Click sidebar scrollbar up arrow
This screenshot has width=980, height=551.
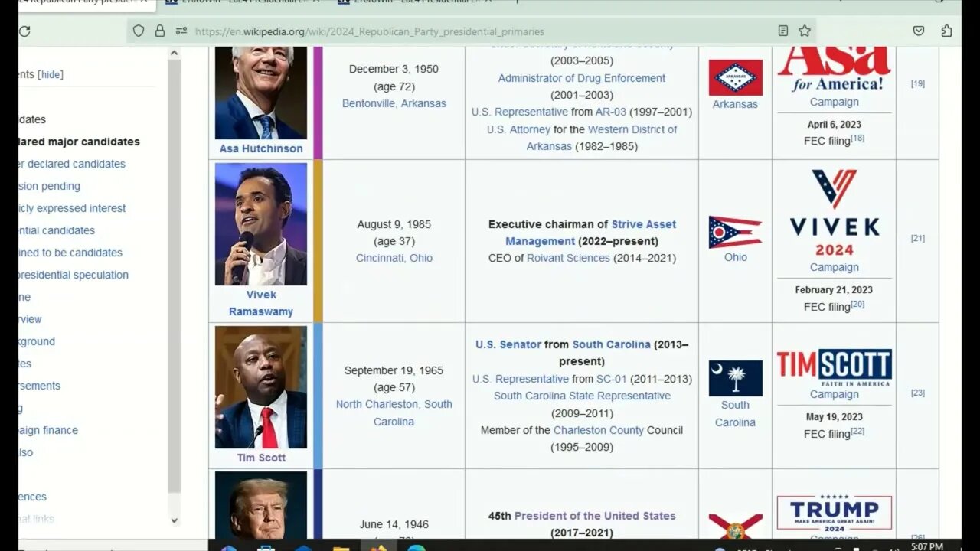coord(174,53)
